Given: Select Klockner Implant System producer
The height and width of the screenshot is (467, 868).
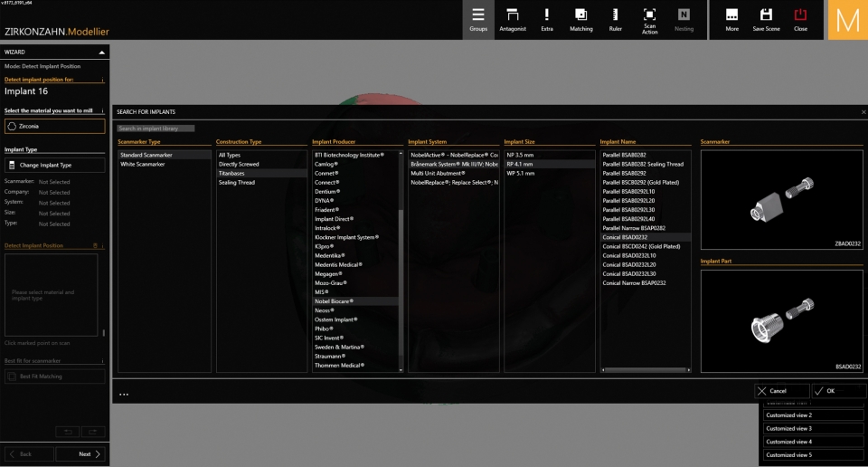Looking at the screenshot, I should tap(355, 237).
